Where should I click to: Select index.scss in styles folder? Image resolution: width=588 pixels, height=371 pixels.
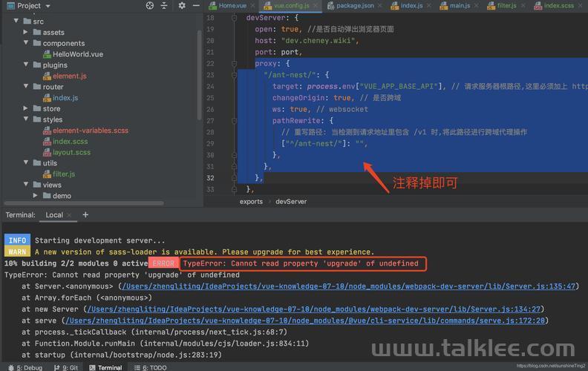(x=70, y=141)
